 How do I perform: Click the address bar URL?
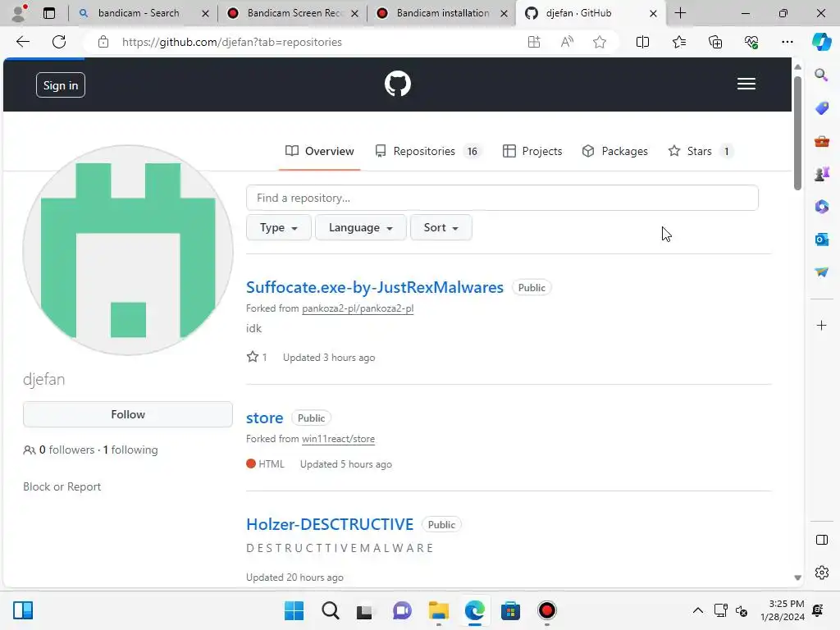click(232, 42)
